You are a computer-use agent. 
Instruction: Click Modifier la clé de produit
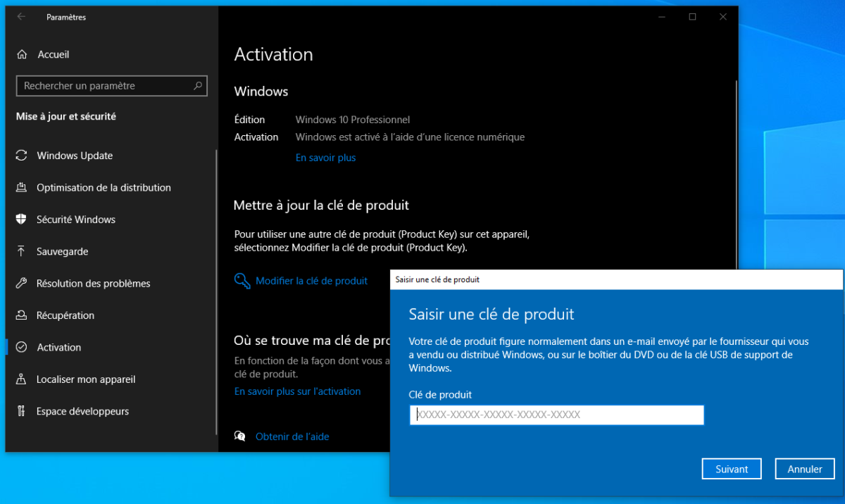point(312,280)
